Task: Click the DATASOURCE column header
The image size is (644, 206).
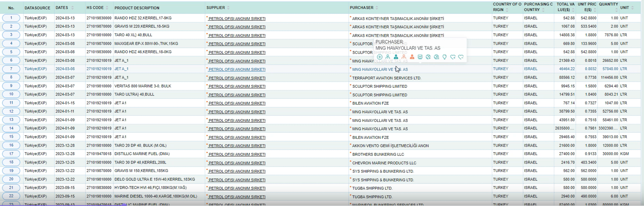Action: click(37, 8)
